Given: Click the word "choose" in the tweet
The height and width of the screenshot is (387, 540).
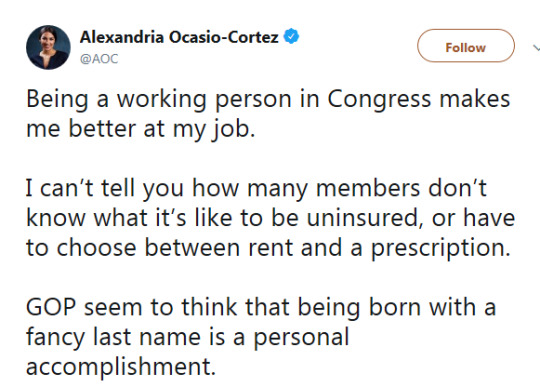Looking at the screenshot, I should (96, 248).
